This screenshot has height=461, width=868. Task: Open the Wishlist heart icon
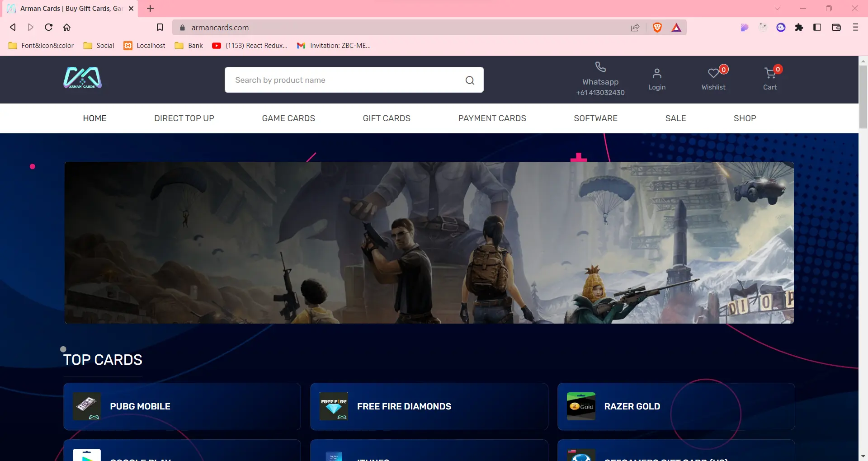click(x=713, y=73)
